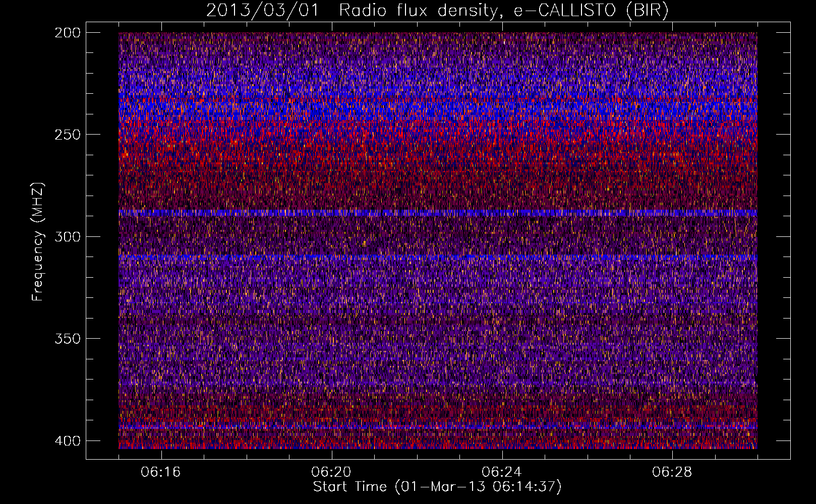Click the 06:20 time tick label

click(331, 472)
